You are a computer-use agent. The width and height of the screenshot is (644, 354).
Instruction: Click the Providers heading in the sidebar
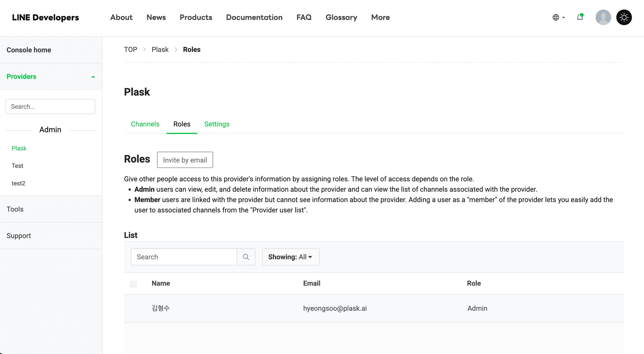pos(21,77)
